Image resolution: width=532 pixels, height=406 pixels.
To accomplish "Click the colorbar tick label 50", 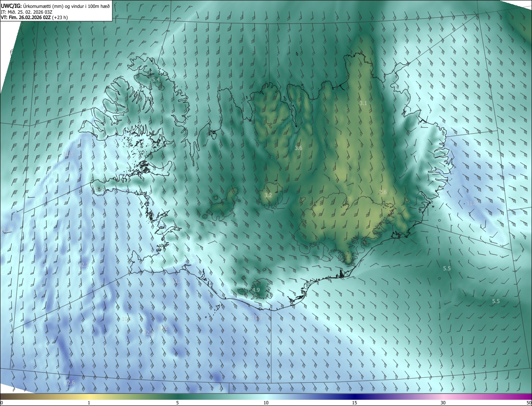I will (529, 403).
